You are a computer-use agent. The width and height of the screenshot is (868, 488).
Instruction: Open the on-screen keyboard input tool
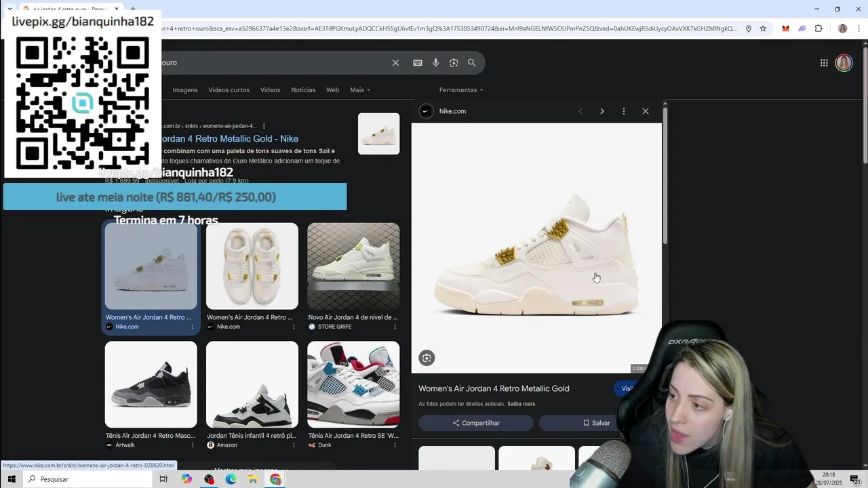click(x=418, y=62)
